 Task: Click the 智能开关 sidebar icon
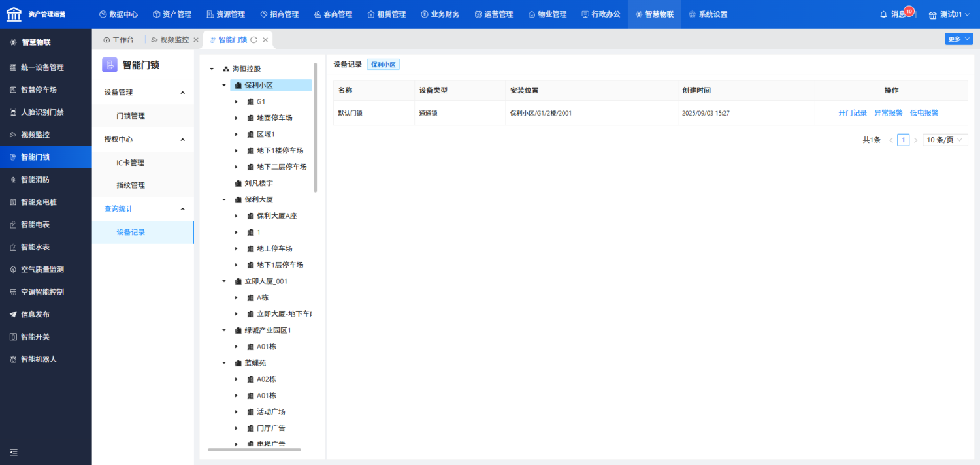coord(13,337)
